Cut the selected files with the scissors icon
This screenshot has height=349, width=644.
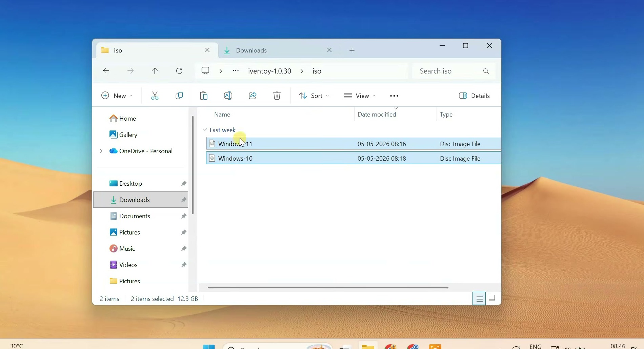click(155, 96)
